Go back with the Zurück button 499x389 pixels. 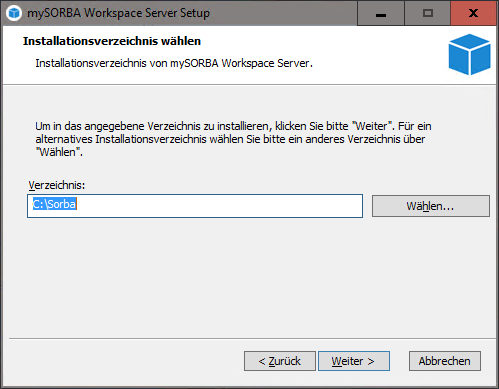tap(280, 361)
